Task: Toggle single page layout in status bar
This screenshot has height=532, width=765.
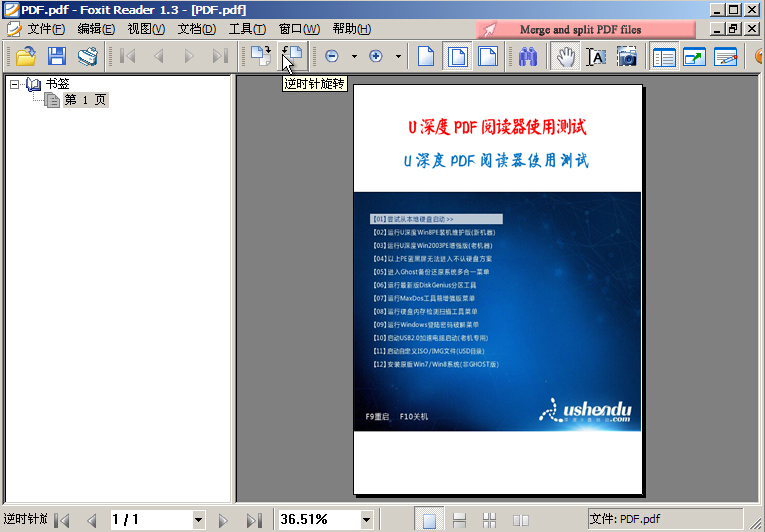Action: [x=429, y=520]
